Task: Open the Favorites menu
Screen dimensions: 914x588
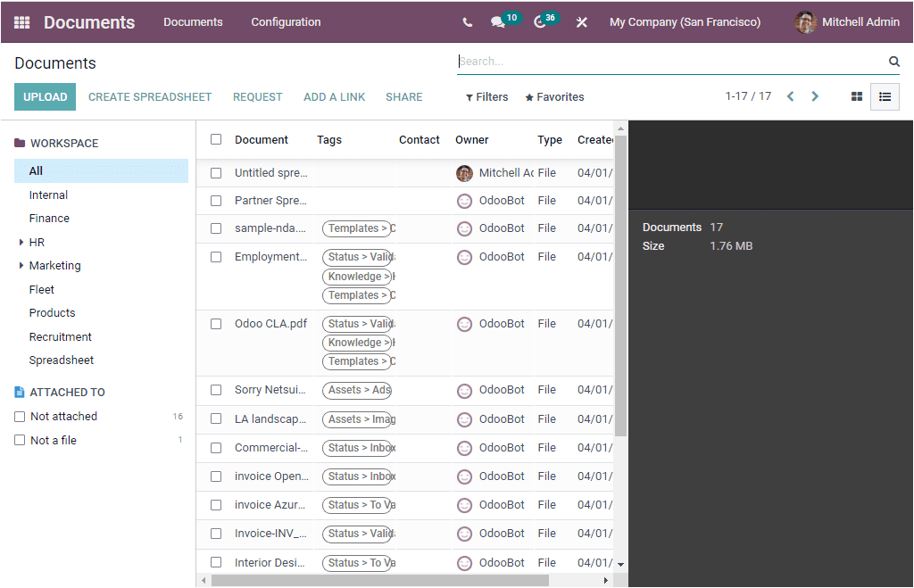Action: pyautogui.click(x=554, y=97)
